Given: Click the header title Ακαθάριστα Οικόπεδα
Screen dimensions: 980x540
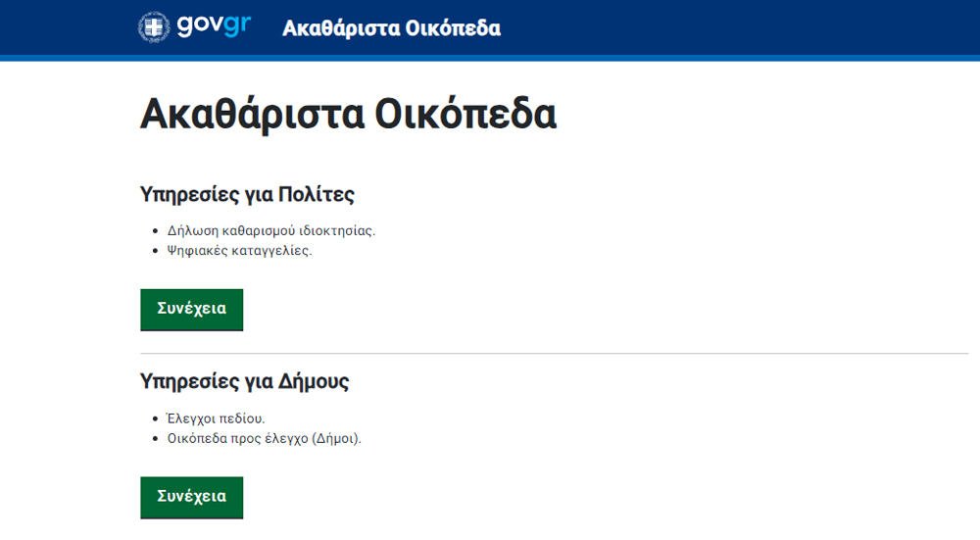Looking at the screenshot, I should [391, 28].
